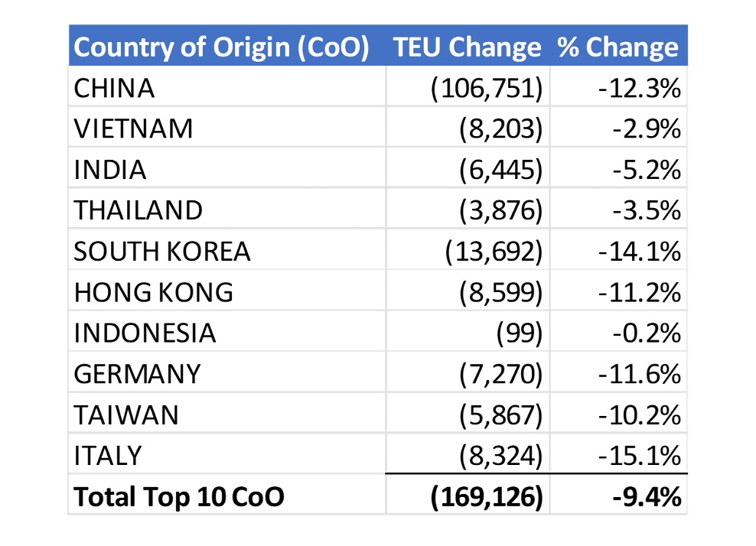Screen dimensions: 756x546
Task: Click the -2.9% change cell
Action: [x=646, y=129]
